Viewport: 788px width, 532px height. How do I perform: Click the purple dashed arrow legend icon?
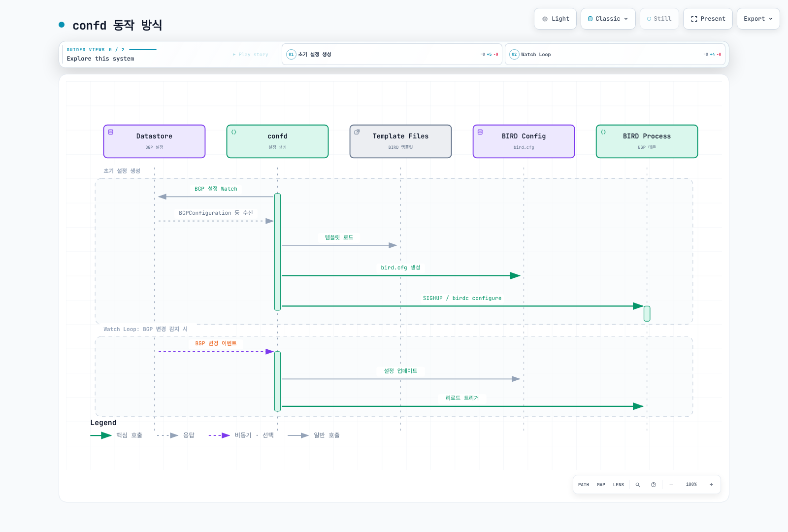219,435
